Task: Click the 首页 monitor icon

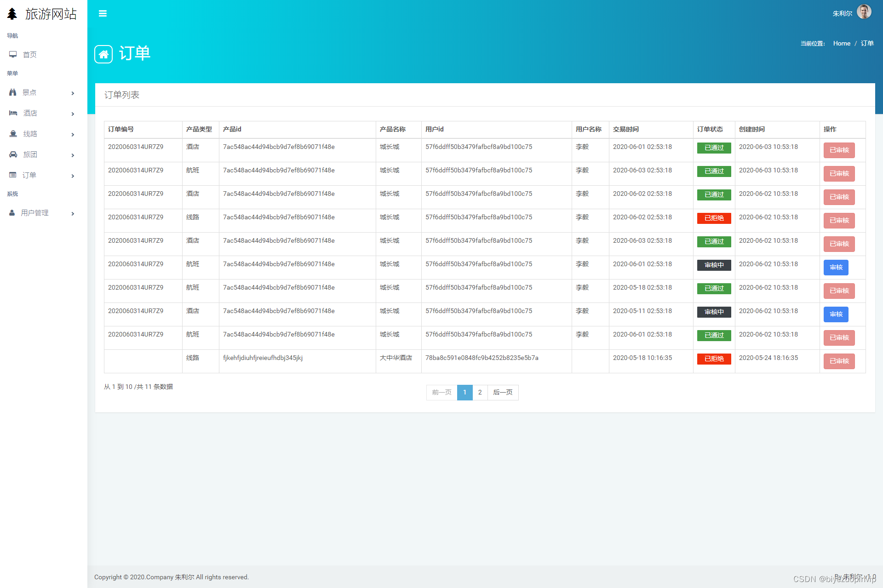Action: pyautogui.click(x=13, y=54)
